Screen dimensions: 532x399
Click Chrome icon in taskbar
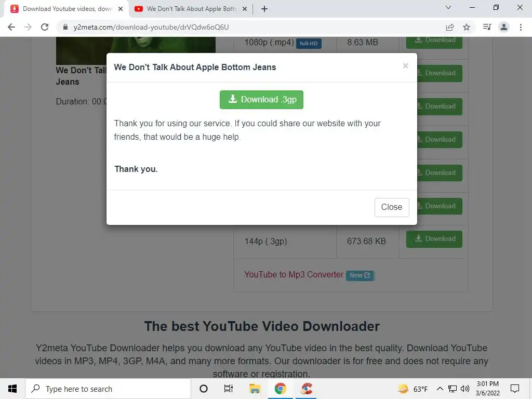[280, 389]
